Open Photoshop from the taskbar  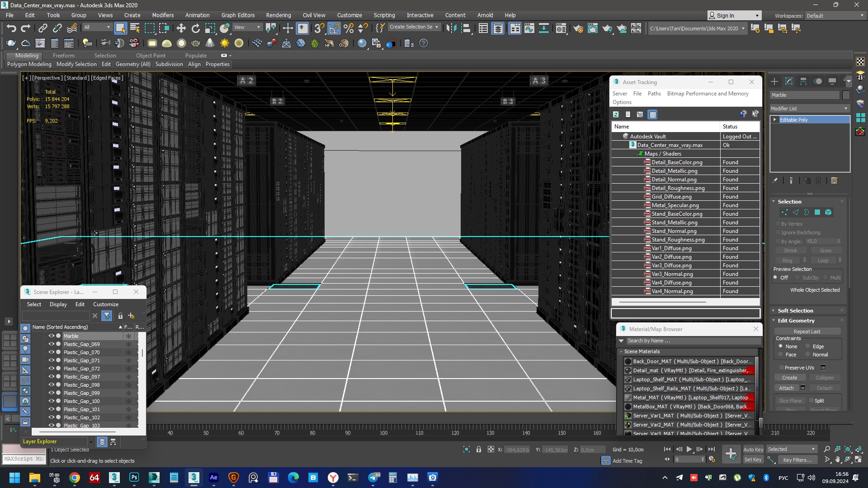click(134, 477)
